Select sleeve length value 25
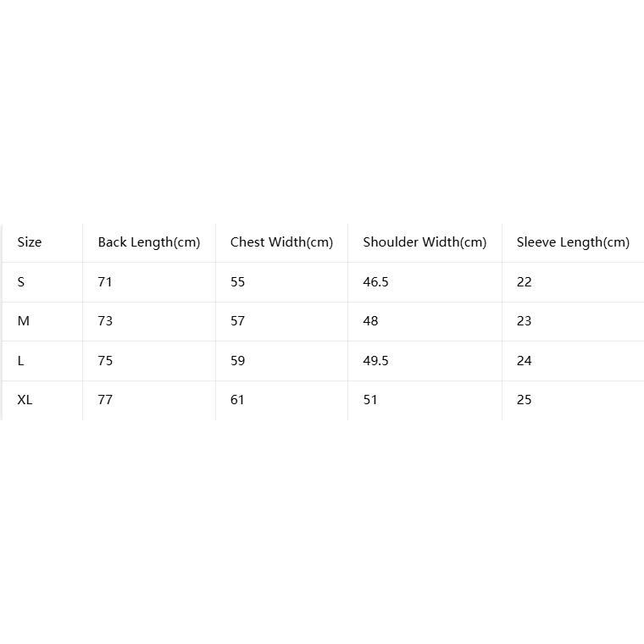The image size is (644, 644). [524, 400]
